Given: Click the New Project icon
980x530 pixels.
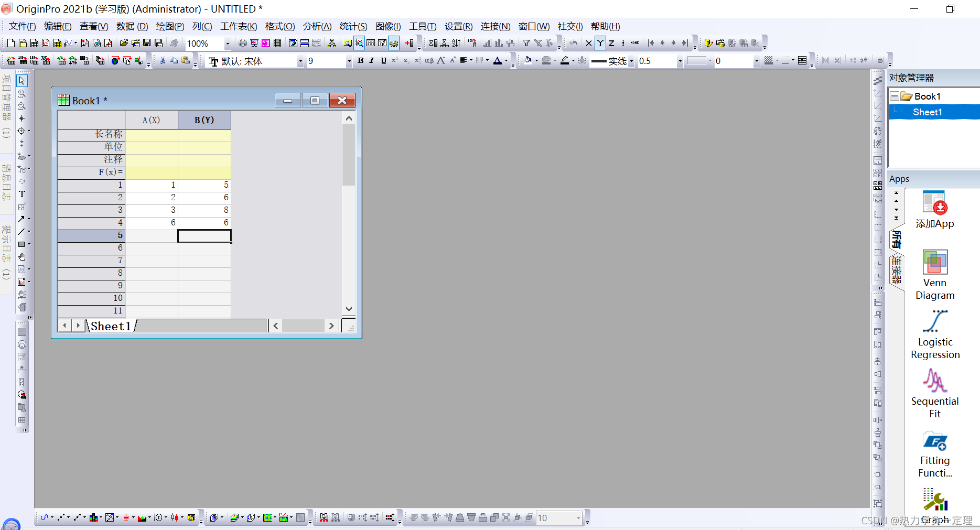Looking at the screenshot, I should (x=10, y=43).
